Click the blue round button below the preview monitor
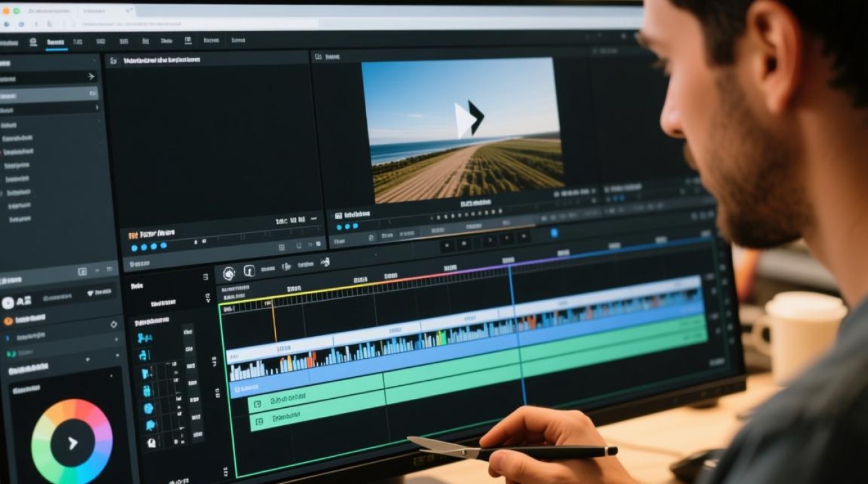Screen dimensions: 868x484 tap(553, 233)
